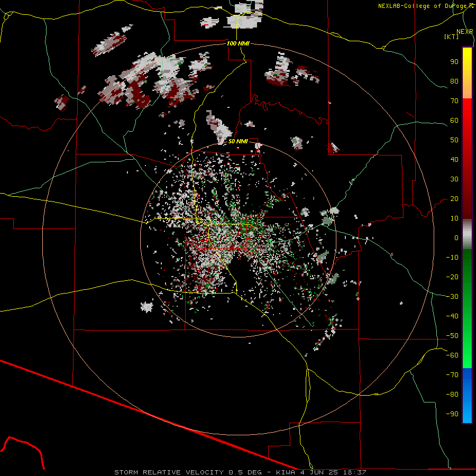Click the 0 value on the velocity scale
The image size is (476, 476).
pos(456,237)
